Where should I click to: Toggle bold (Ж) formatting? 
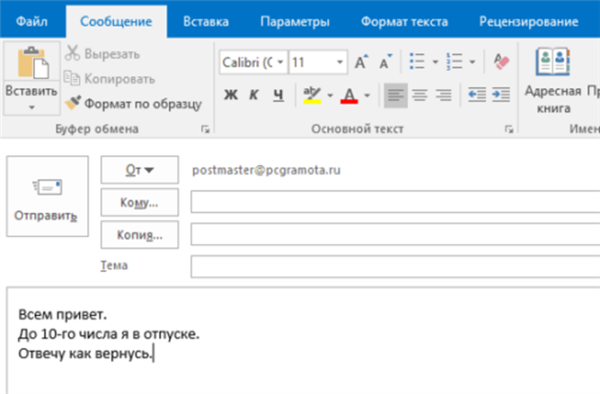230,94
